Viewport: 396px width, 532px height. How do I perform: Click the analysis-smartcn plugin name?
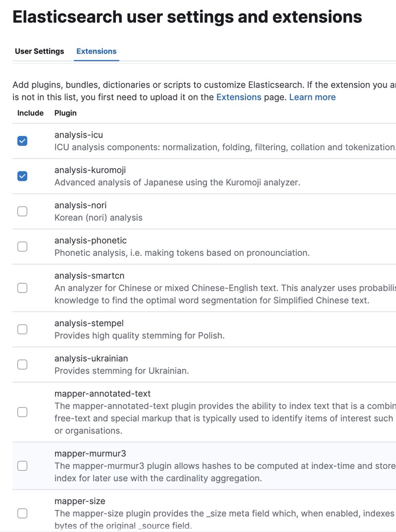coord(89,276)
